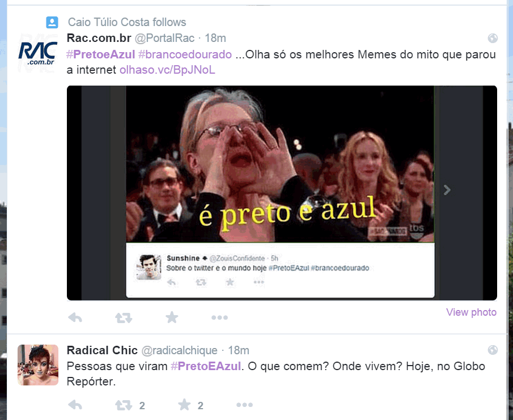This screenshot has width=513, height=420.
Task: Click the RAC.com.br avatar logo
Action: 37,53
